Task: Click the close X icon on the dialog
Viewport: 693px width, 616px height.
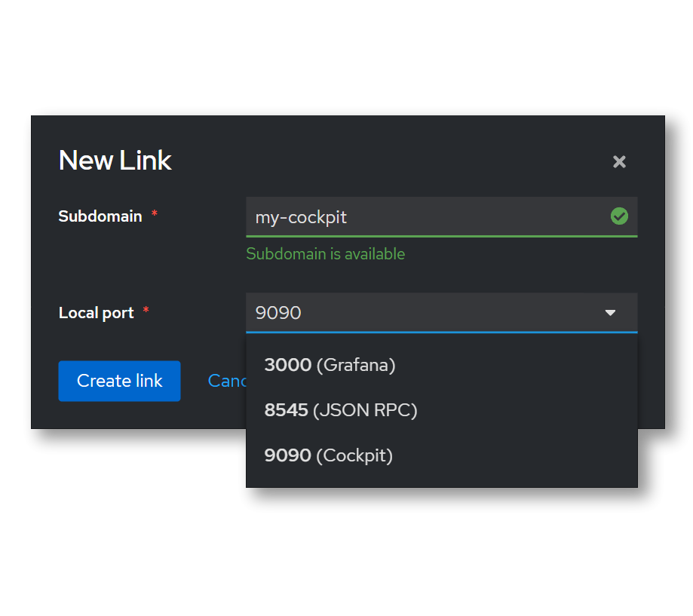Action: 619,161
